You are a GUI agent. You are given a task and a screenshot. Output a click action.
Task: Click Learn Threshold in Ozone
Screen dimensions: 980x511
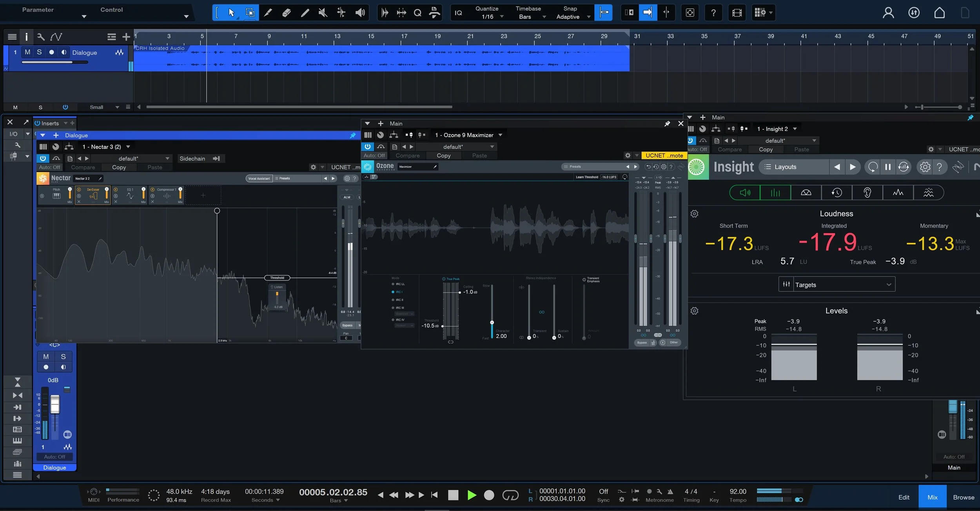pyautogui.click(x=587, y=177)
